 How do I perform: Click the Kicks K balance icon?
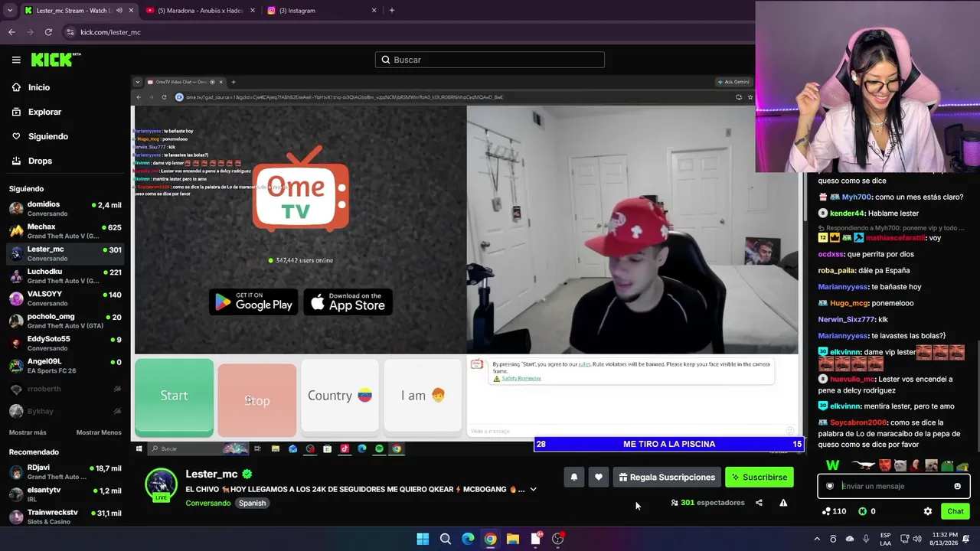tap(863, 511)
